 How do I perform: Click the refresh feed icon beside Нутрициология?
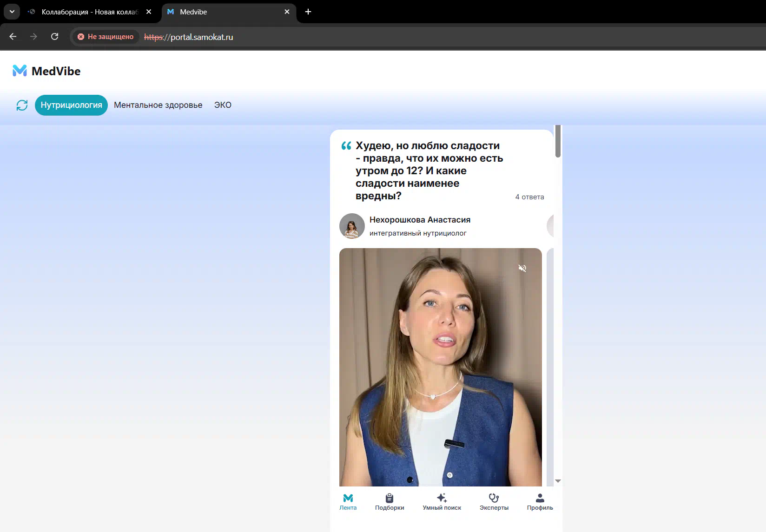[x=22, y=105]
